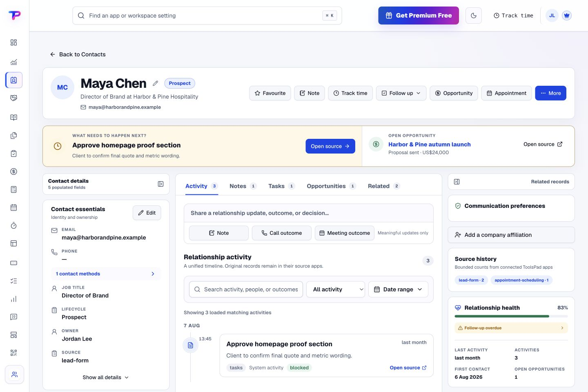This screenshot has width=588, height=392.
Task: Click the MC contact avatar
Action: click(x=62, y=87)
